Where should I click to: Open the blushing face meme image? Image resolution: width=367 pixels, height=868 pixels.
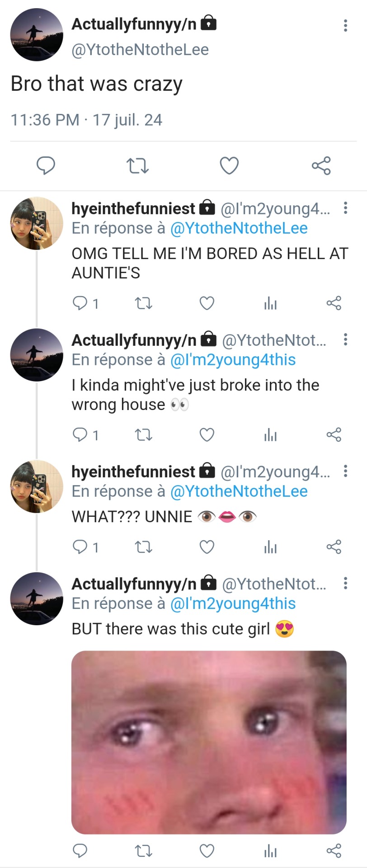(209, 742)
